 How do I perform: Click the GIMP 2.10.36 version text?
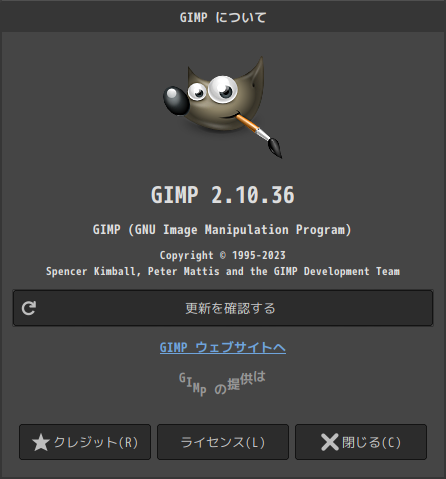(223, 195)
